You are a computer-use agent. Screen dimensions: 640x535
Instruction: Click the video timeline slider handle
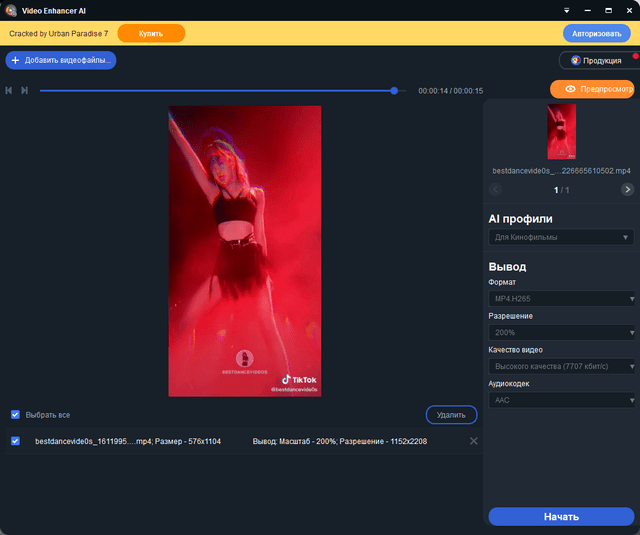(x=394, y=91)
